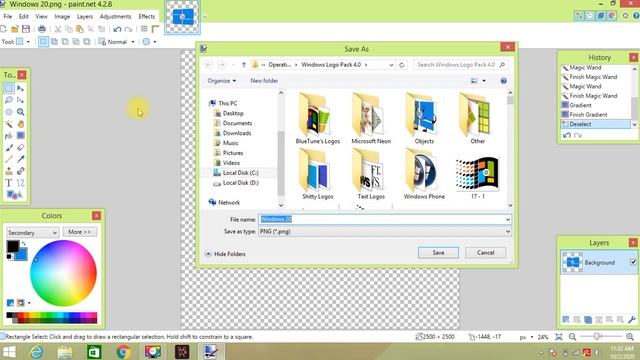Click New folder in Save As dialog

coord(264,81)
